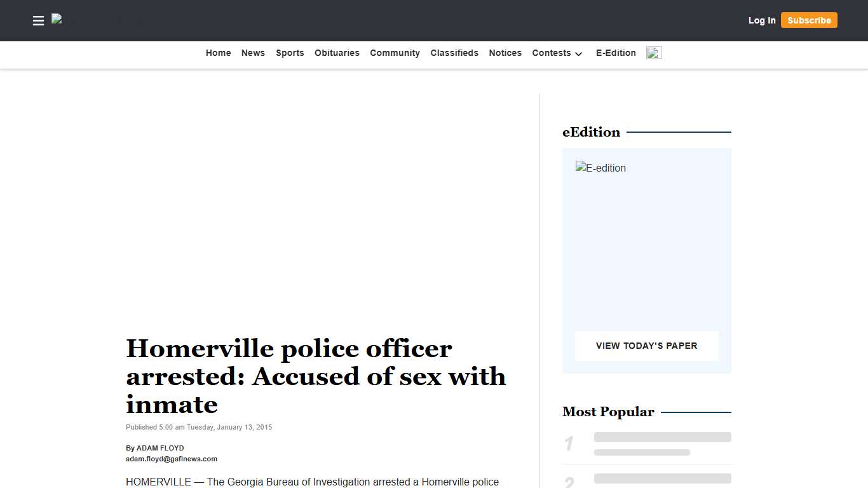Click the E-edition preview image placeholder
Viewport: 868px width, 488px height.
coord(600,168)
